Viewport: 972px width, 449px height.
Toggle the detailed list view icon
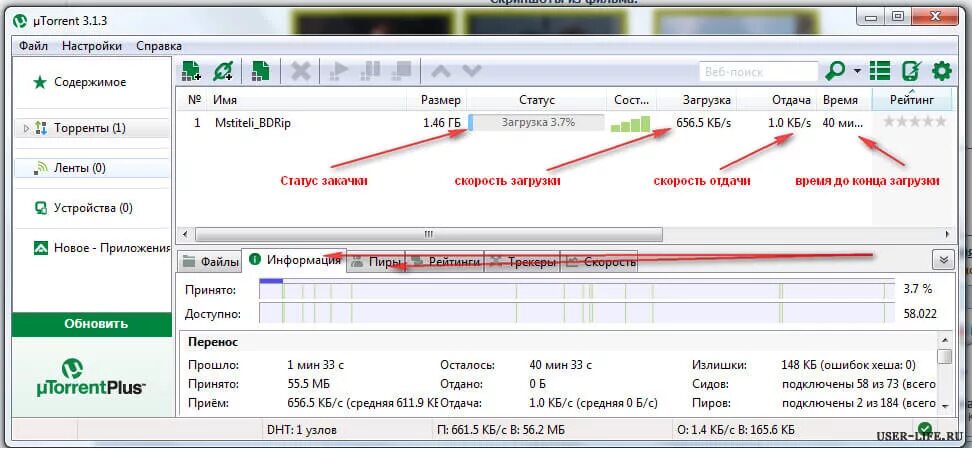point(879,71)
